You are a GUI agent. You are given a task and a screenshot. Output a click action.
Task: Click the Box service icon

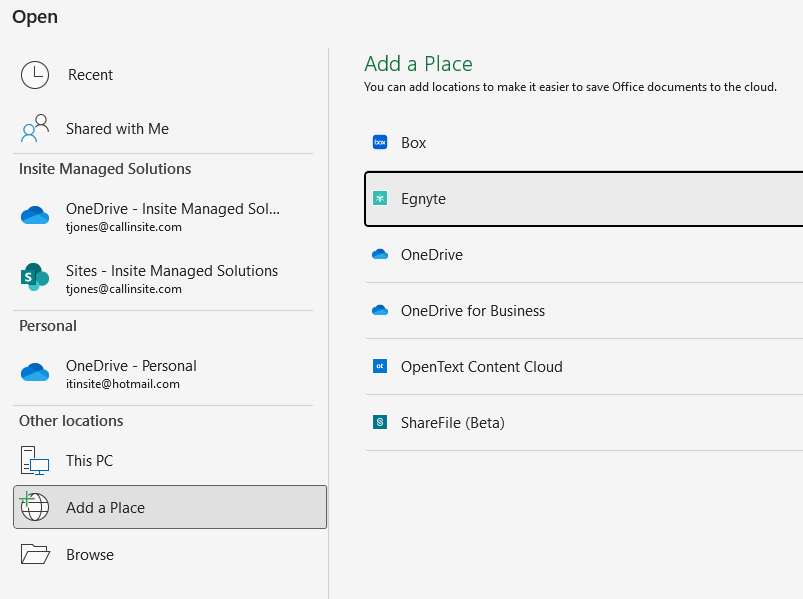click(380, 142)
